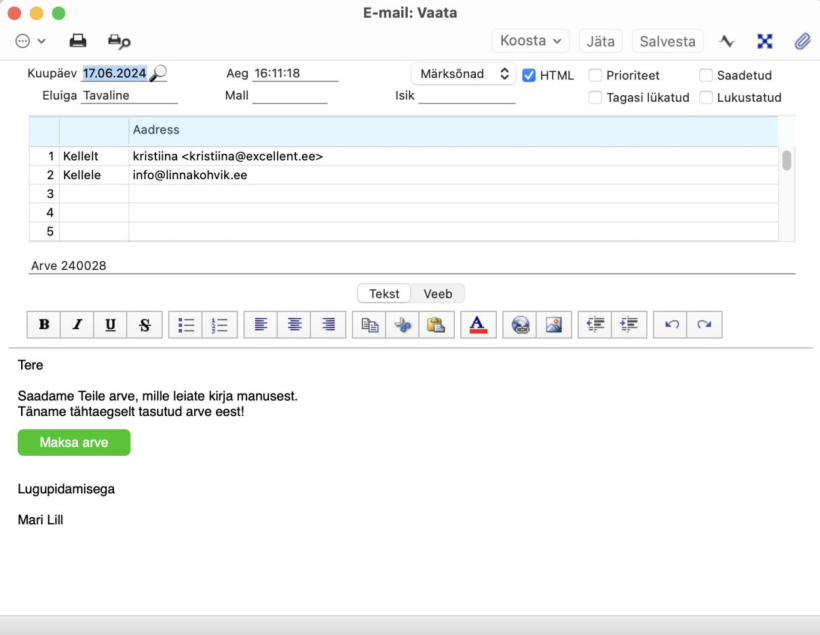Redo the last edit
This screenshot has width=820, height=635.
[704, 325]
